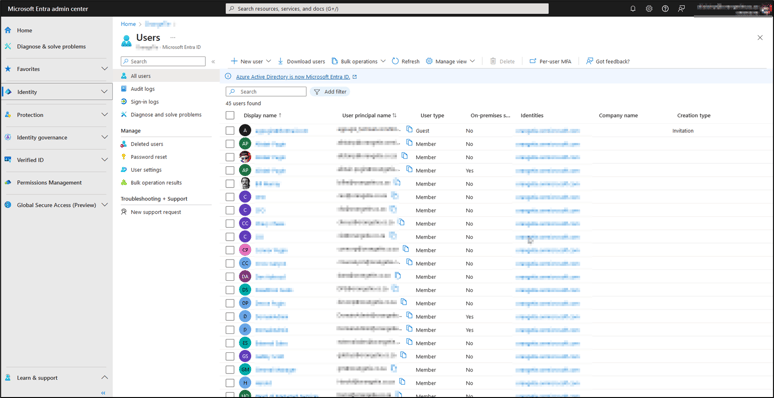This screenshot has height=398, width=774.
Task: Collapse the Users blade menu
Action: point(213,62)
